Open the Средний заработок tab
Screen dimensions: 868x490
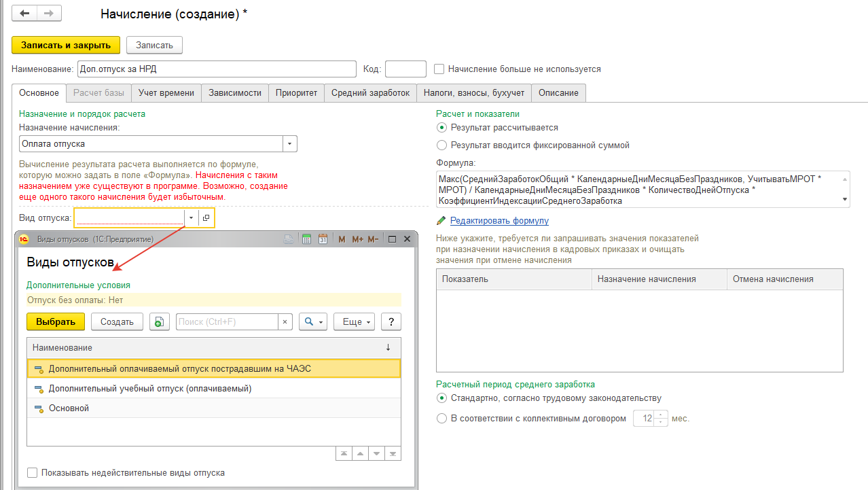point(371,93)
